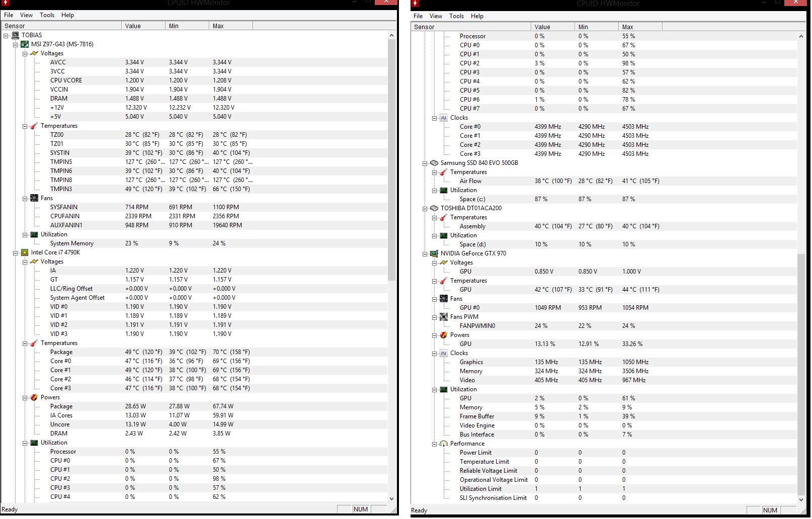Viewport: 812px width, 519px height.
Task: Click the Intel CPU Temperatures thermometer icon
Action: tap(34, 343)
